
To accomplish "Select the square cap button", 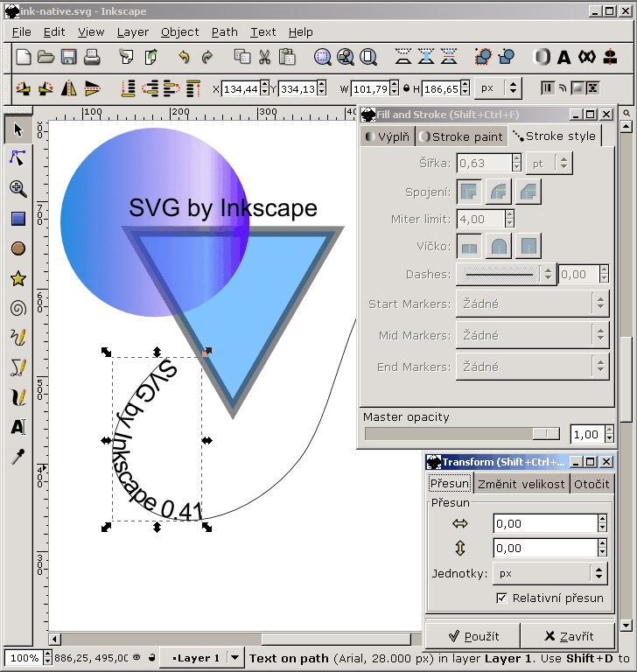I will point(528,246).
